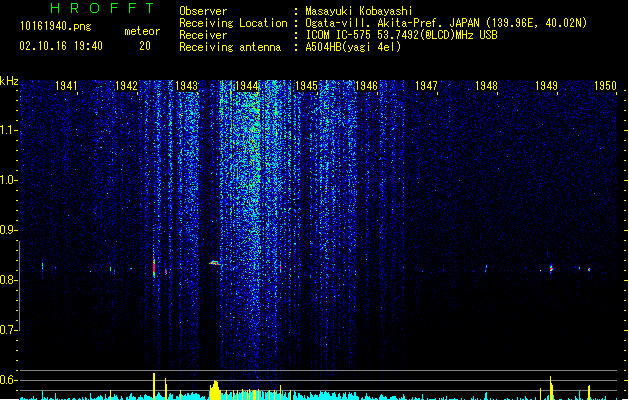Click the Receiving antenna label
This screenshot has width=629, height=400.
230,47
